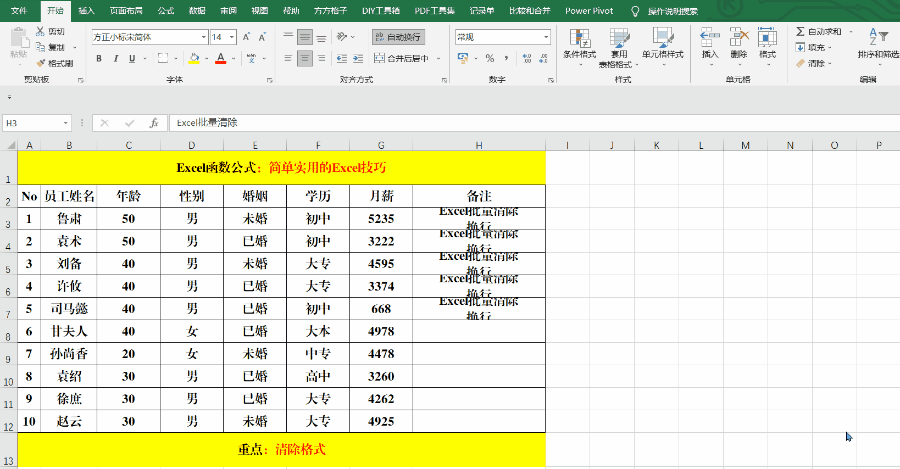The height and width of the screenshot is (469, 900).
Task: Click the Insert Function fx icon
Action: pos(154,123)
